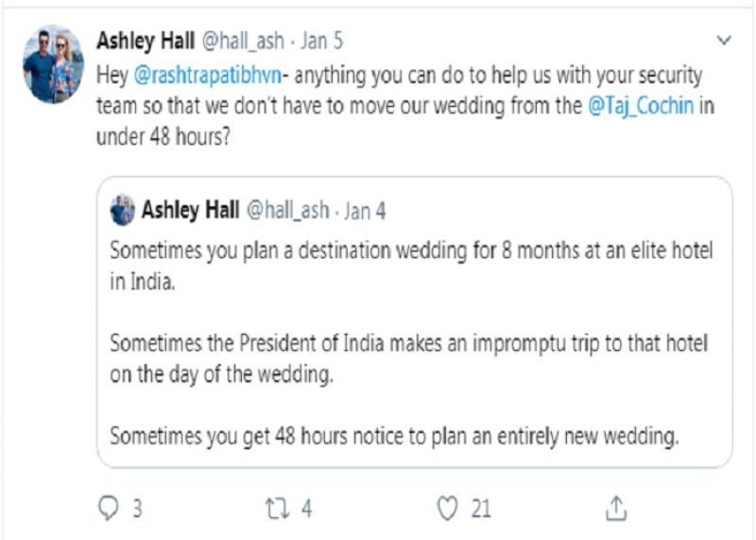This screenshot has width=756, height=540.
Task: Click the reply count number 3
Action: [137, 508]
